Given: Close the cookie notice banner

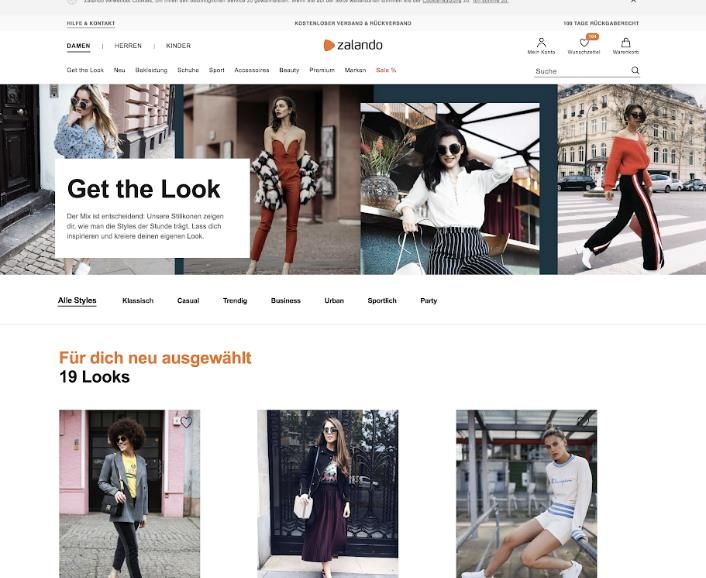Looking at the screenshot, I should 634,1.
